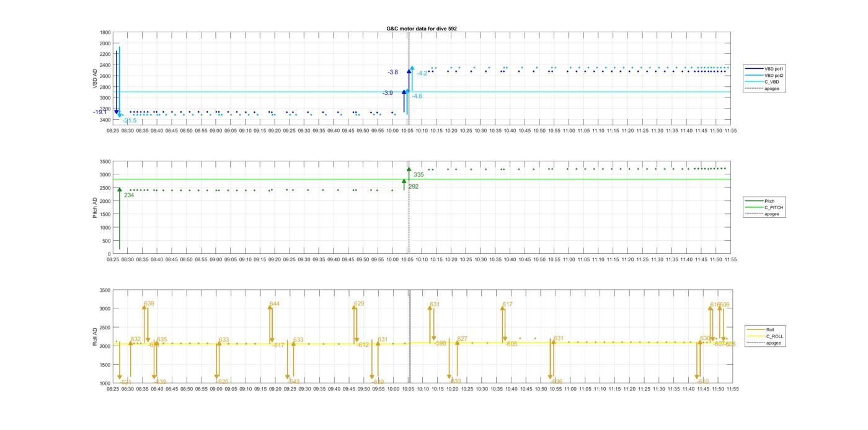Click the '627' roll move label
This screenshot has width=868, height=430.
[462, 339]
